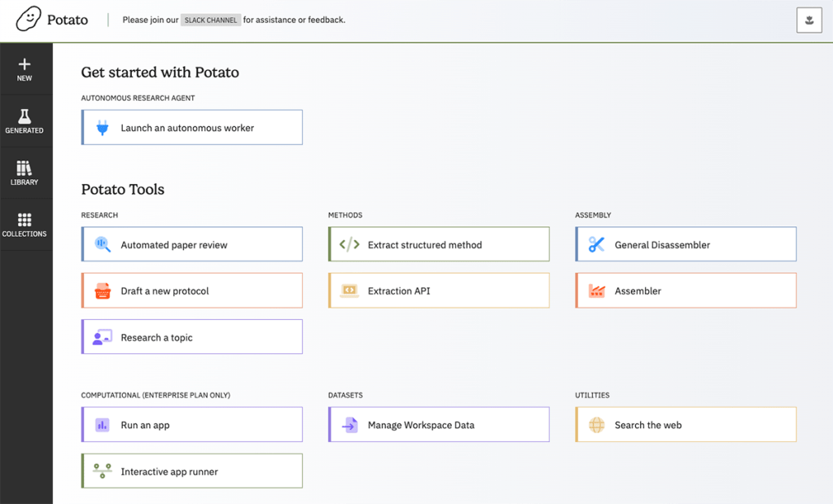Screen dimensions: 833x504
Task: Click the magnifier icon for paper review
Action: [x=103, y=244]
